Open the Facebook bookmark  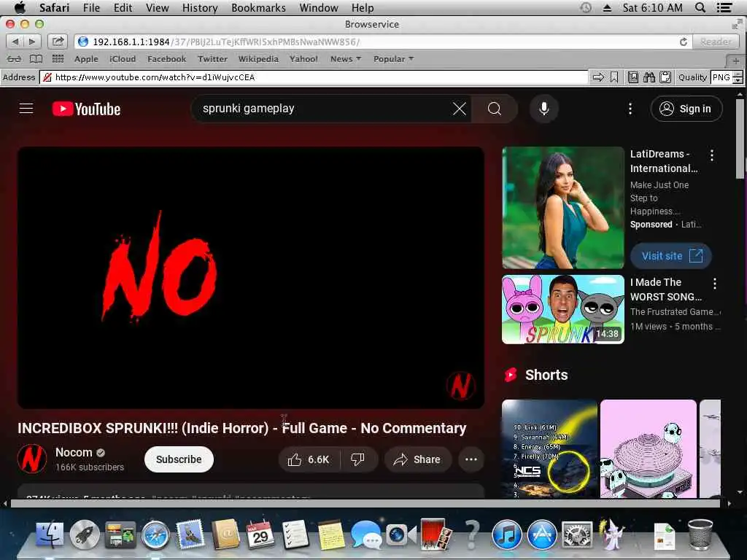167,59
